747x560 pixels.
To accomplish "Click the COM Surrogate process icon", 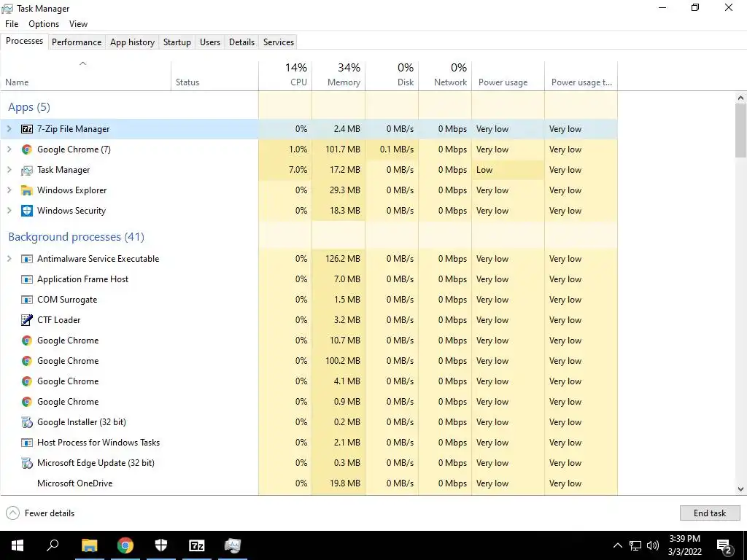I will pos(27,300).
